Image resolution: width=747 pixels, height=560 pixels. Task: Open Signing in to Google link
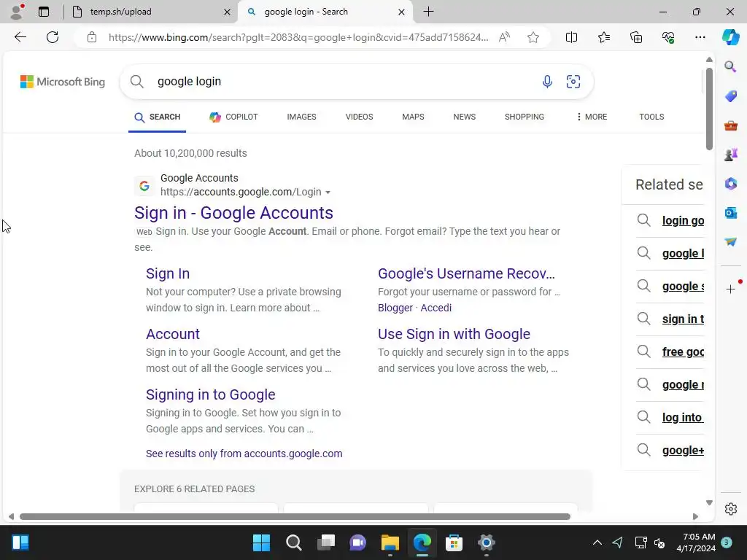[211, 394]
